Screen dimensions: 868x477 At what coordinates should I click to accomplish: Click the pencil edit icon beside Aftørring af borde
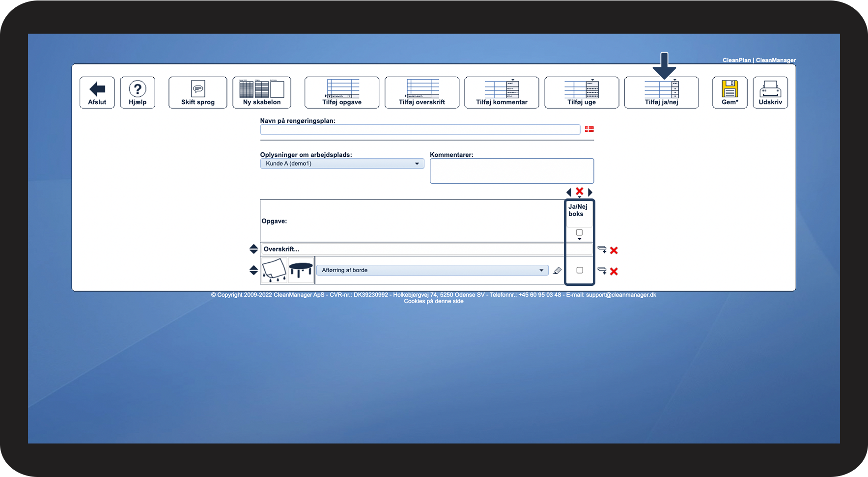tap(558, 270)
